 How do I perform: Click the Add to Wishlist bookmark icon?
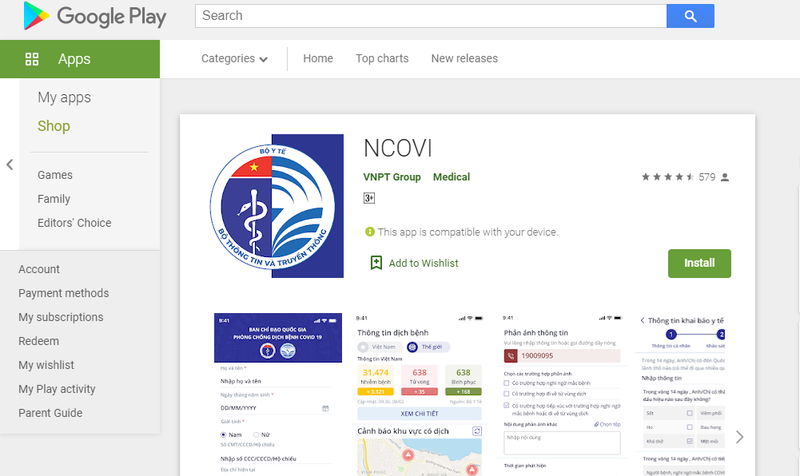(x=376, y=263)
